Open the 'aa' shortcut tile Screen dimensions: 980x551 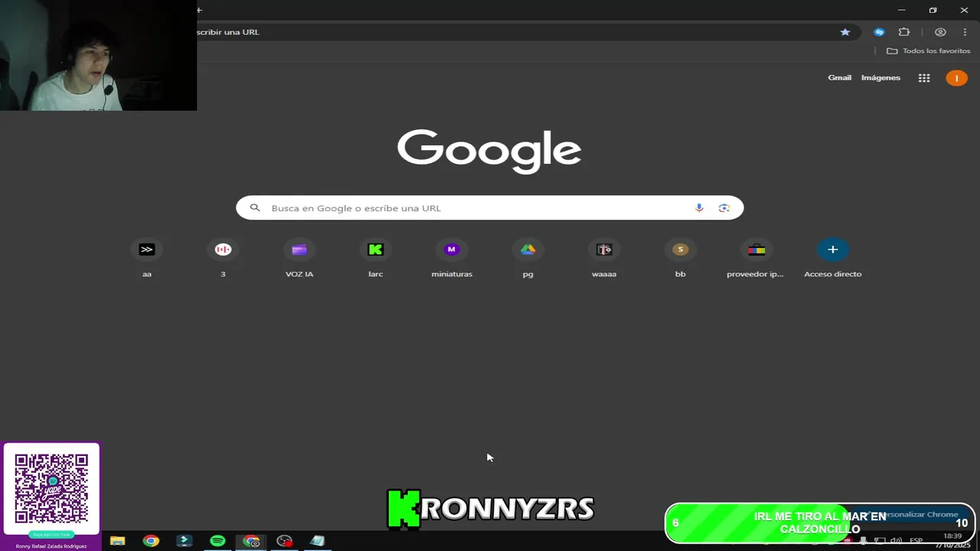[x=147, y=259]
